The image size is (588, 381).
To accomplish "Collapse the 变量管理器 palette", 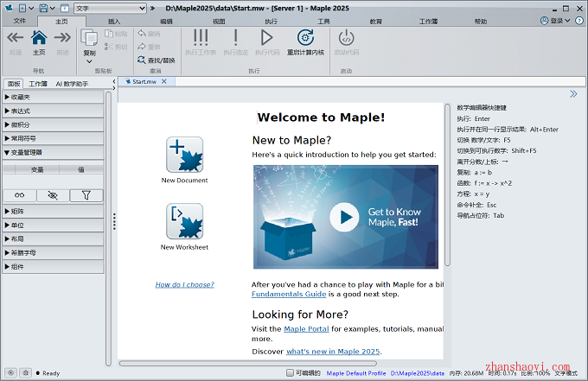I will pos(53,152).
